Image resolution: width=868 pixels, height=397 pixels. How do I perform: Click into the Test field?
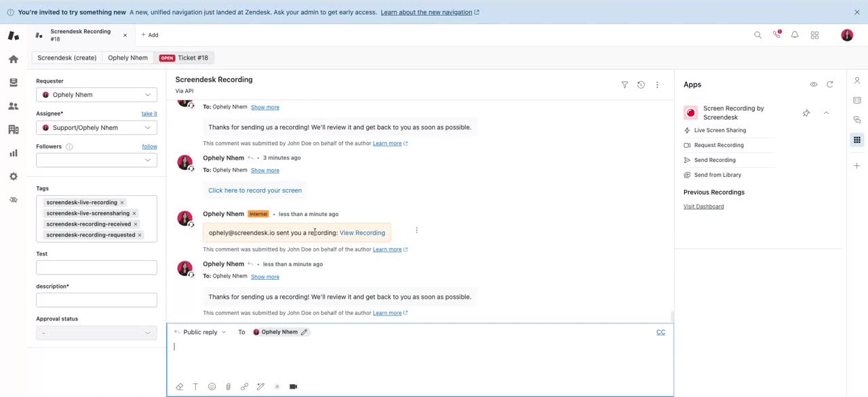point(96,268)
